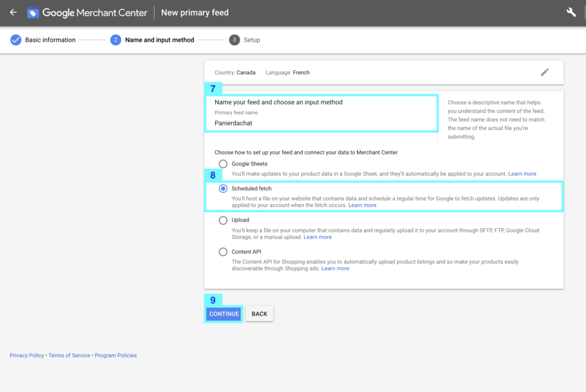Image resolution: width=586 pixels, height=392 pixels.
Task: Click into the Primary feed name field
Action: pos(320,122)
